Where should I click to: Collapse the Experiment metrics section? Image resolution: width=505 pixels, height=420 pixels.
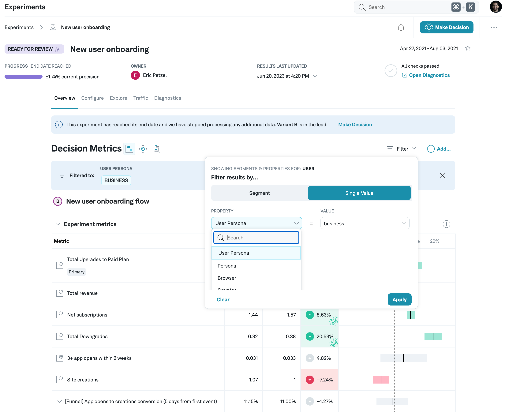[58, 224]
